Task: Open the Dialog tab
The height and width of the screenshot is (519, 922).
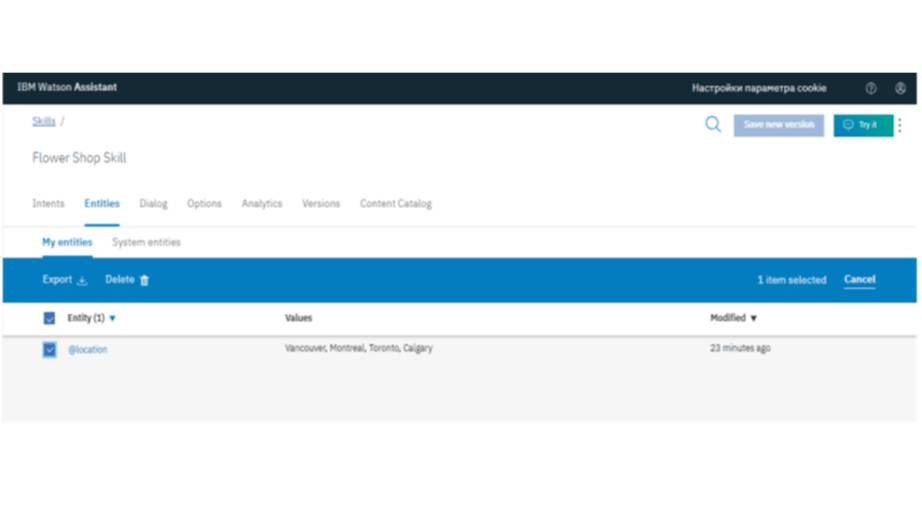Action: coord(153,204)
